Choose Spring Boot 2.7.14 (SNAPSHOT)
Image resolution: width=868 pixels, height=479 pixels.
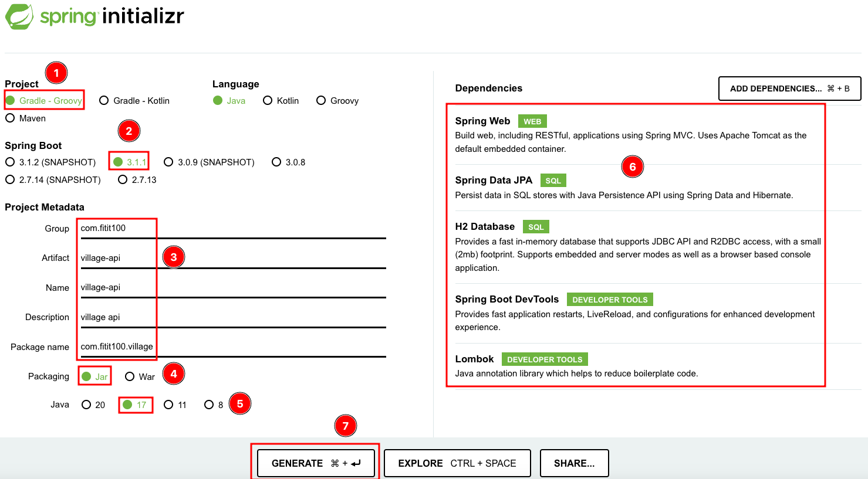click(x=53, y=180)
